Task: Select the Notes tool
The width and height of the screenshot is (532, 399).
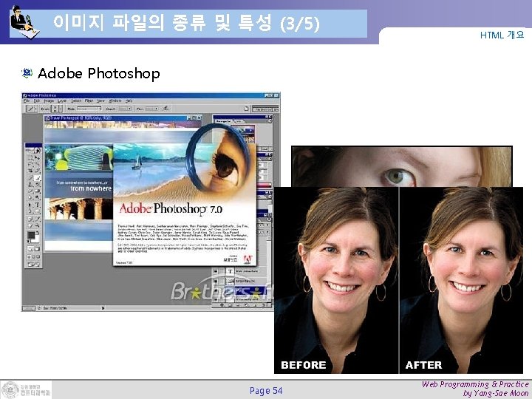Action: (x=30, y=219)
